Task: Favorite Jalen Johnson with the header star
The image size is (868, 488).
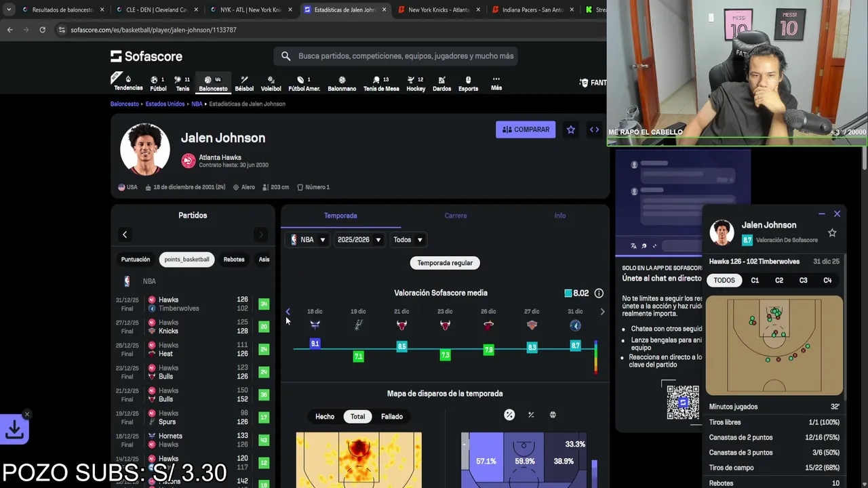Action: [x=571, y=129]
